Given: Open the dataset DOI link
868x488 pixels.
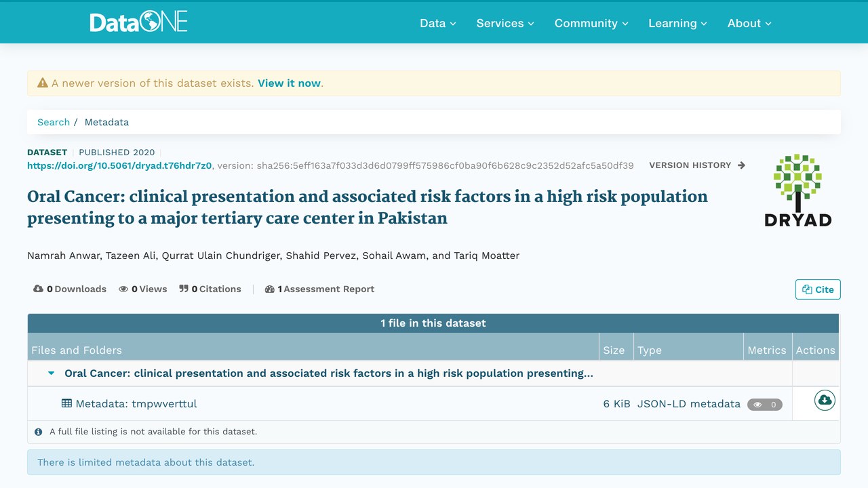Looking at the screenshot, I should pyautogui.click(x=119, y=165).
